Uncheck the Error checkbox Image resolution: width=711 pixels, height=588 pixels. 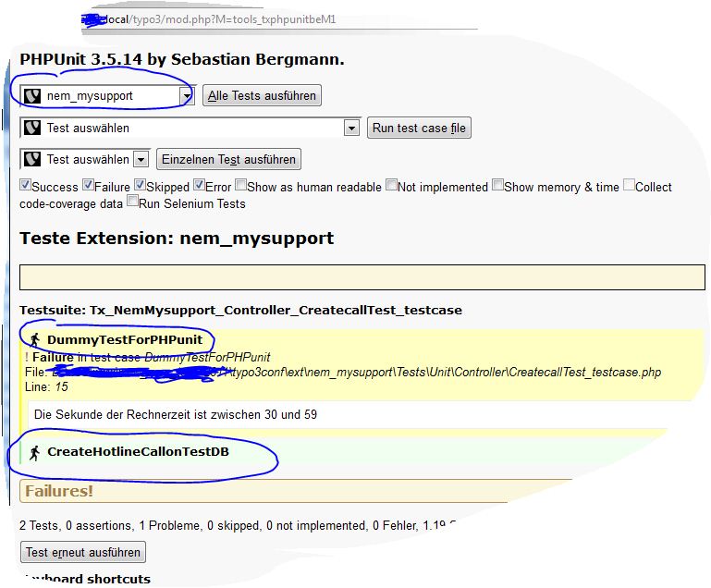tap(199, 185)
